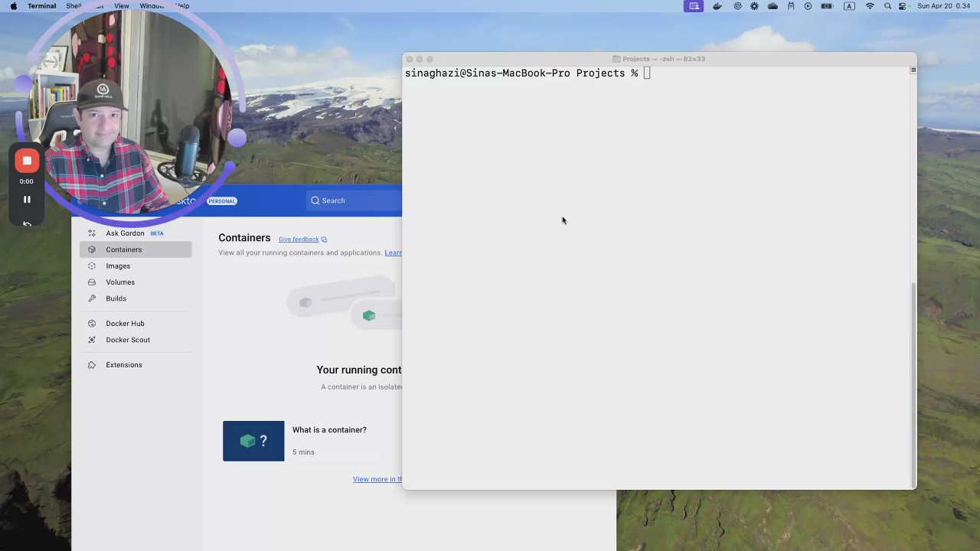Open the ChatGPT menu bar icon
The width and height of the screenshot is (980, 551).
pyautogui.click(x=737, y=6)
